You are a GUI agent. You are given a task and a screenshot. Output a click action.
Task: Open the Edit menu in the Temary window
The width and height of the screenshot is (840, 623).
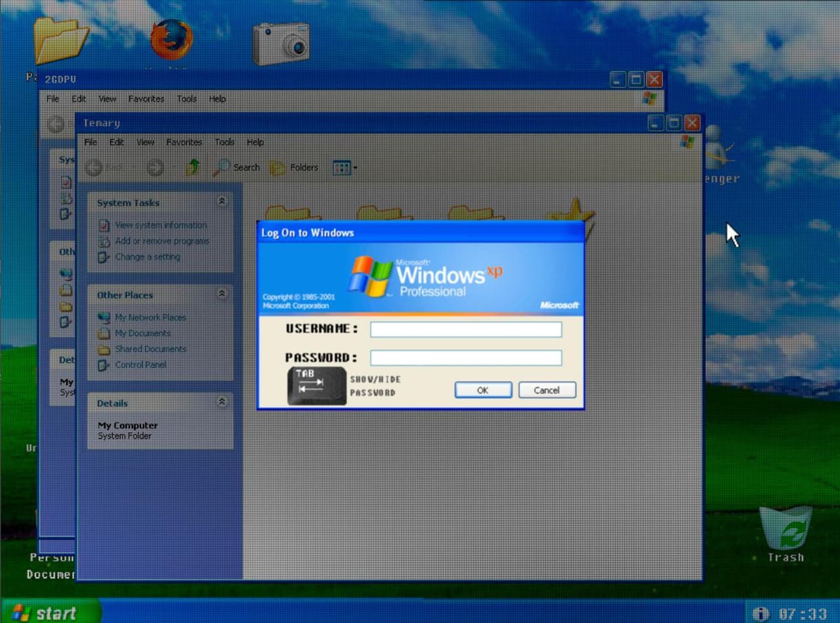click(117, 142)
